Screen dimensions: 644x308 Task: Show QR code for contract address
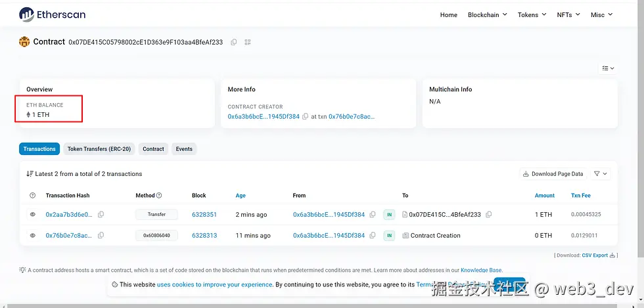coord(248,42)
